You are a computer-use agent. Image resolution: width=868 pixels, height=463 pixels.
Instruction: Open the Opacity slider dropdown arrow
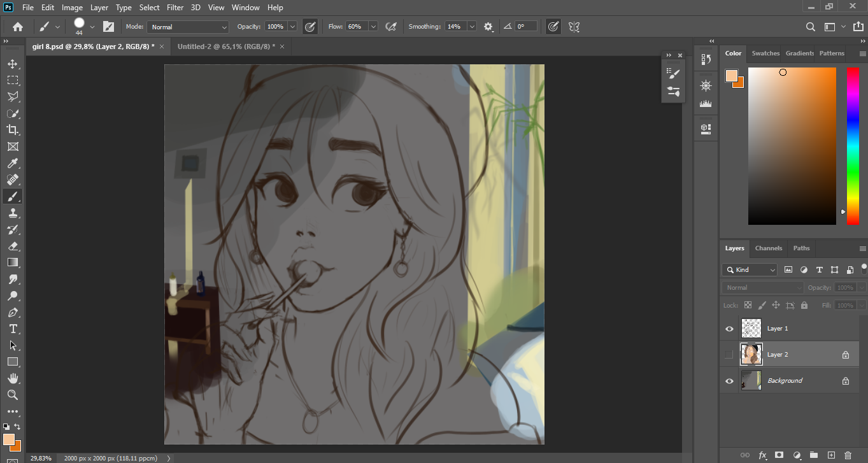click(x=292, y=27)
